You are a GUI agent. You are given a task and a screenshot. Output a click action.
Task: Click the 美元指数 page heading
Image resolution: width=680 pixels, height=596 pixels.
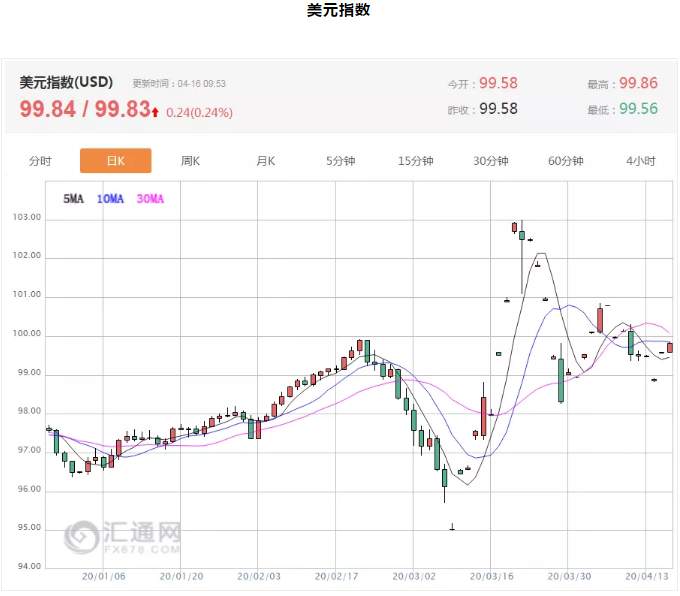pos(338,10)
